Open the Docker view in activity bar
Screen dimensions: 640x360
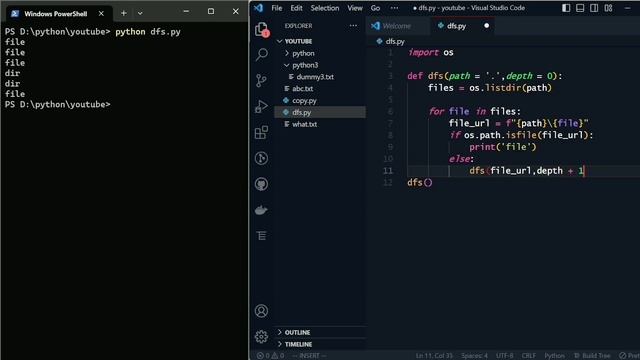tap(261, 210)
